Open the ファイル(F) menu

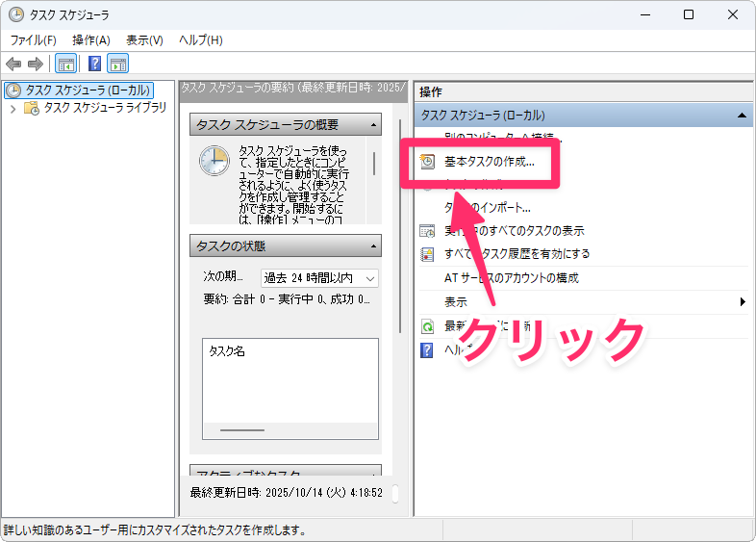point(34,39)
